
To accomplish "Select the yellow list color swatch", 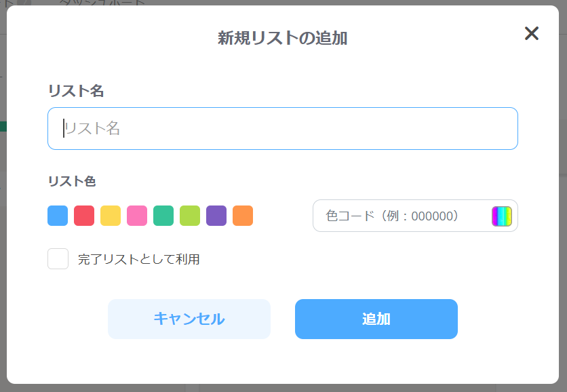I will pos(111,216).
